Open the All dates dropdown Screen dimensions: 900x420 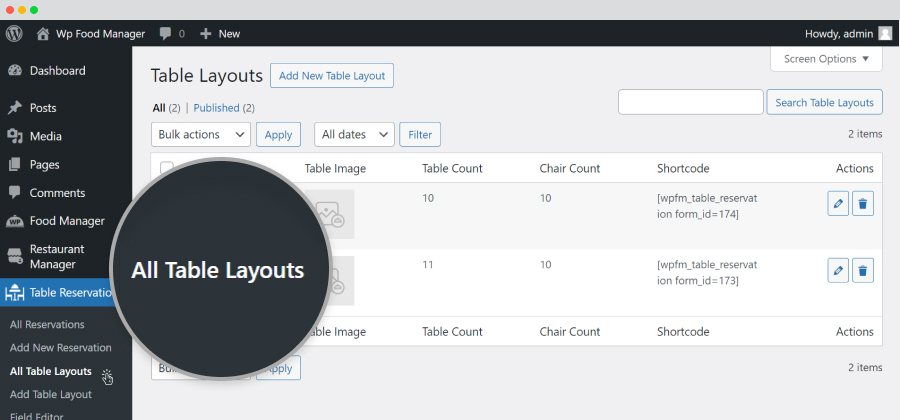[x=354, y=134]
